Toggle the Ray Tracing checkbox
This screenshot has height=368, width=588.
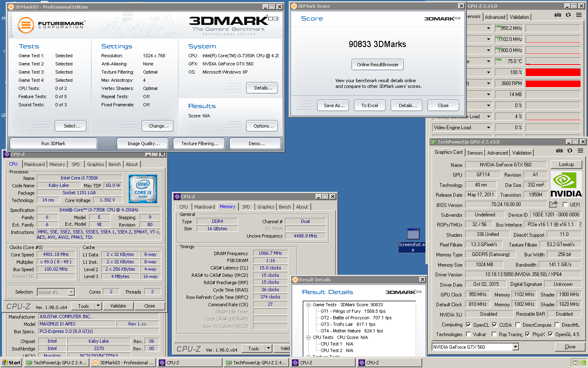point(494,334)
